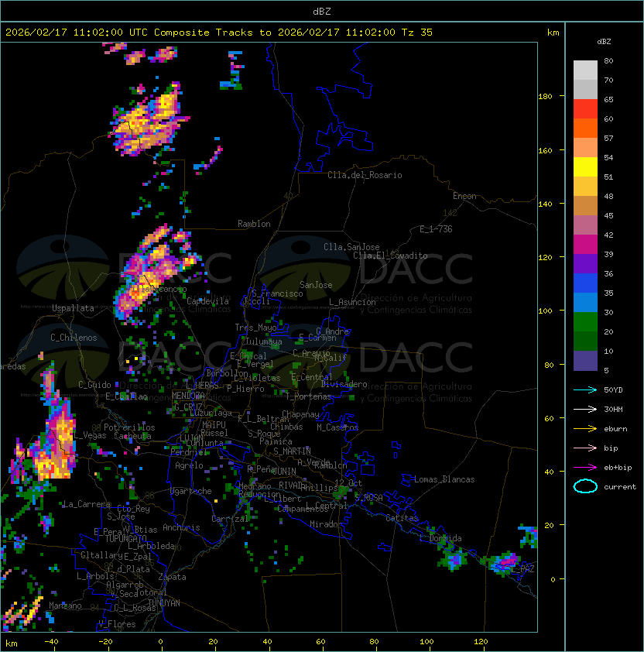Click the cyan current ellipse legend icon
Viewport: 644px width, 652px height.
585,486
